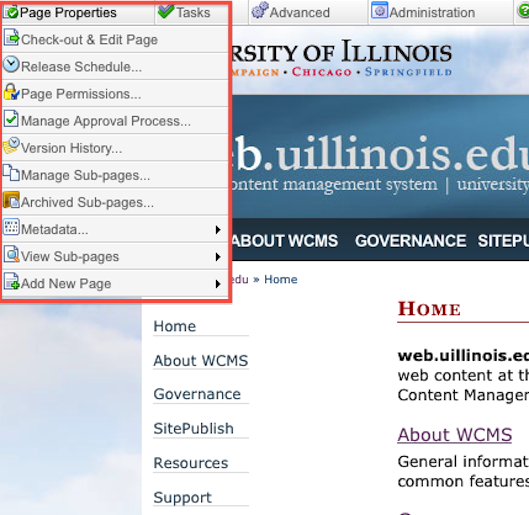This screenshot has height=515, width=529.
Task: Click the Manage Sub-pages documents icon
Action: [11, 173]
